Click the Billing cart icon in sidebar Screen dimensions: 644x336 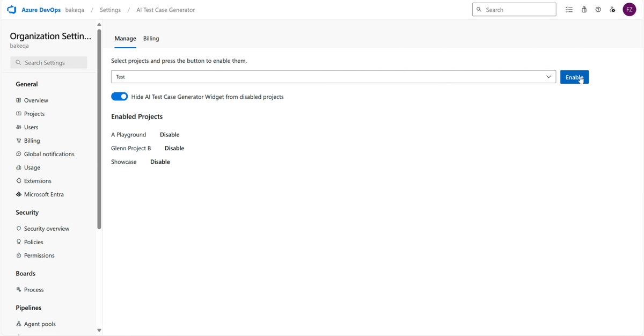[x=19, y=141]
